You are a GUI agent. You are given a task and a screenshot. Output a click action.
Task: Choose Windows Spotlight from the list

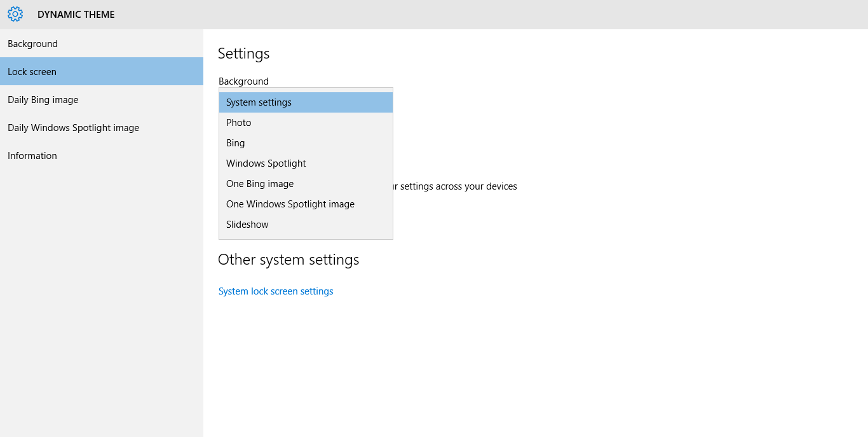306,163
